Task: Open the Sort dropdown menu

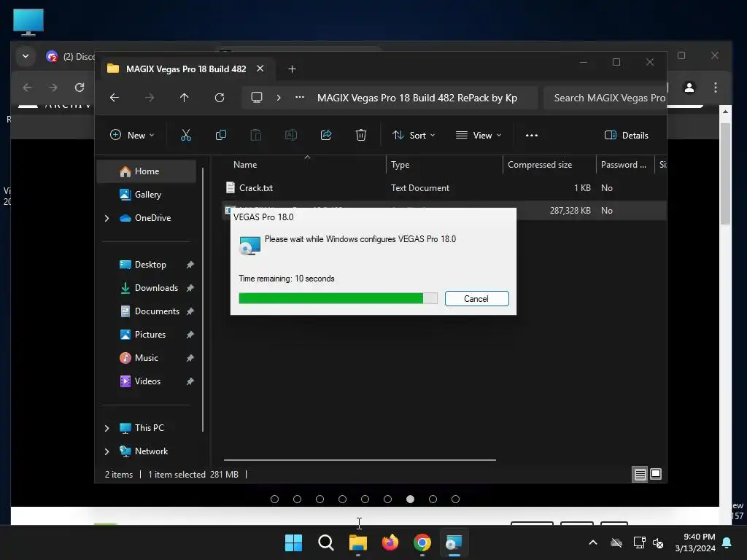Action: click(x=414, y=135)
